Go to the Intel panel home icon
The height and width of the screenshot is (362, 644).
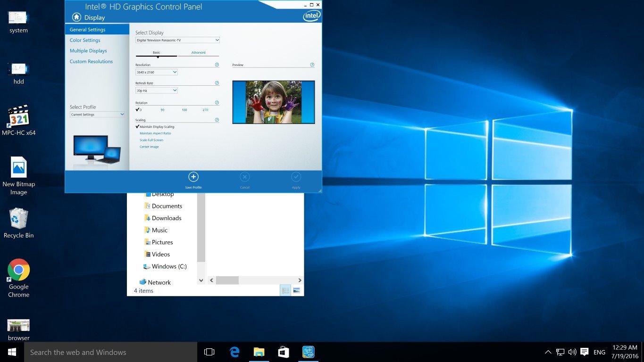click(x=76, y=17)
